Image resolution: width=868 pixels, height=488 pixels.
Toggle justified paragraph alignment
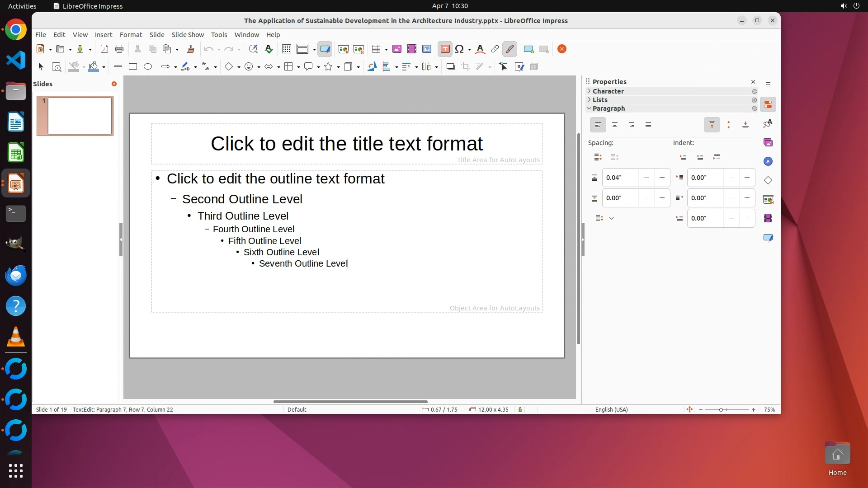pyautogui.click(x=648, y=125)
